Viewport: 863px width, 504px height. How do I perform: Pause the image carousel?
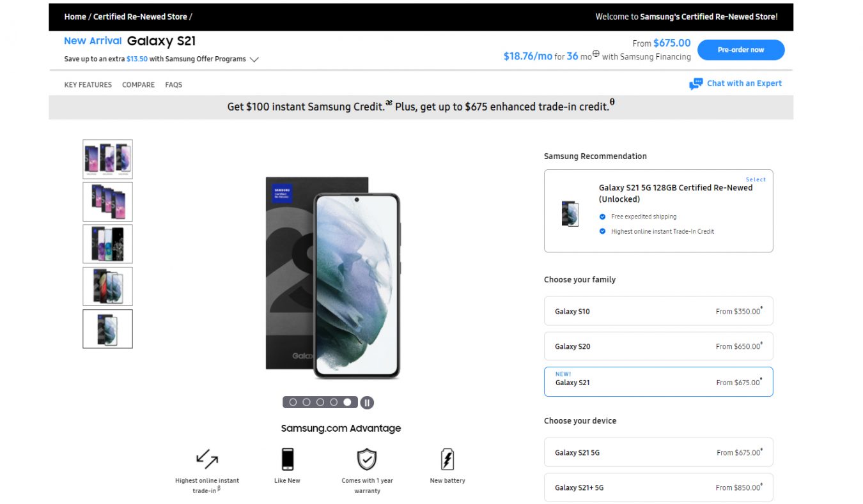(367, 402)
